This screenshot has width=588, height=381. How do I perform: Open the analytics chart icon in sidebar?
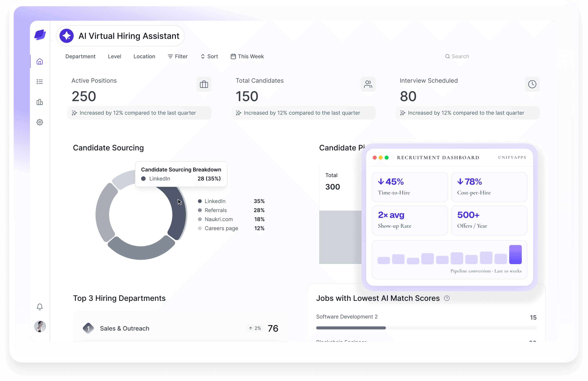tap(40, 102)
